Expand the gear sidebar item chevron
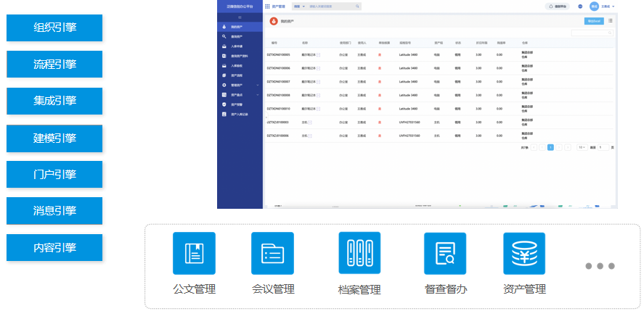This screenshot has width=644, height=311. (258, 85)
